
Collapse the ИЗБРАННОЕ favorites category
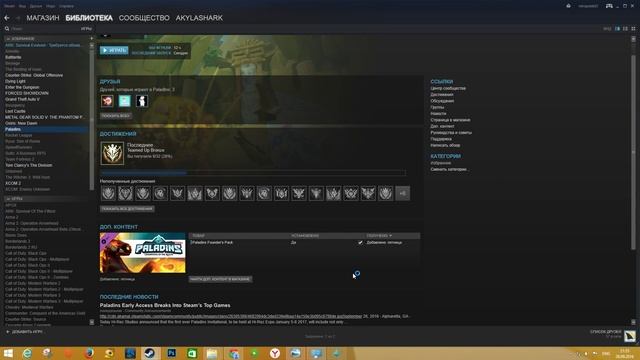8,39
